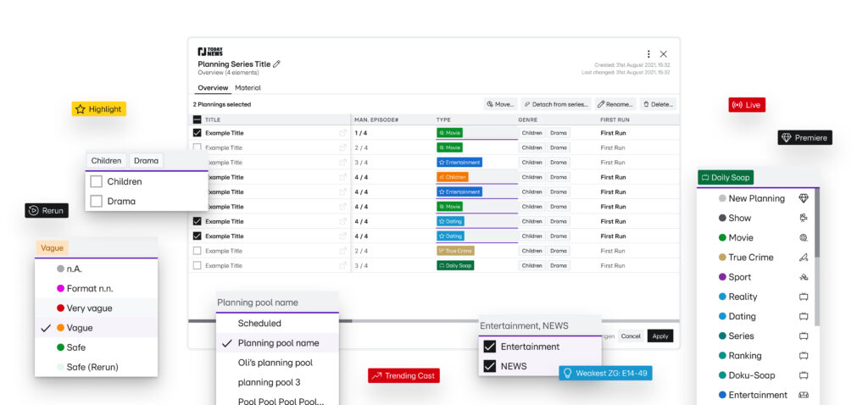Click the Detach from series button
Image resolution: width=868 pixels, height=405 pixels.
coord(555,104)
